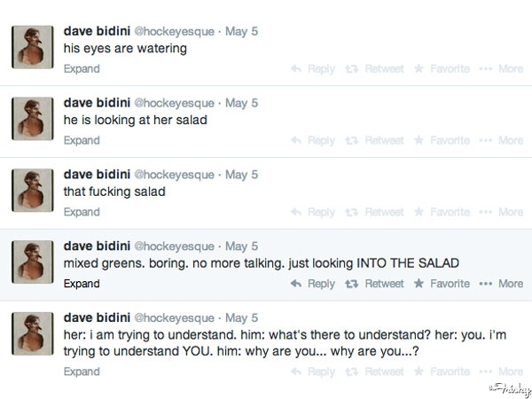Image resolution: width=532 pixels, height=399 pixels.
Task: Reply to the 'his eyes are watering' tweet
Action: click(314, 68)
